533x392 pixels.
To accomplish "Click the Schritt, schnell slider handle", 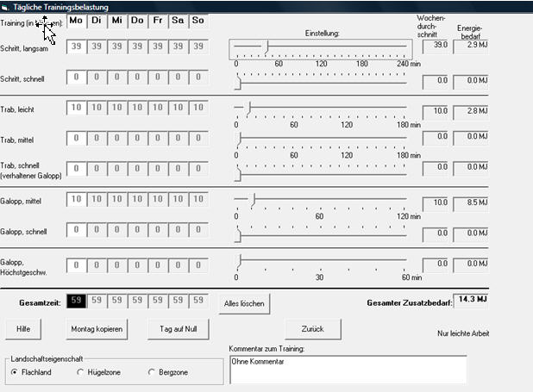I will click(239, 78).
